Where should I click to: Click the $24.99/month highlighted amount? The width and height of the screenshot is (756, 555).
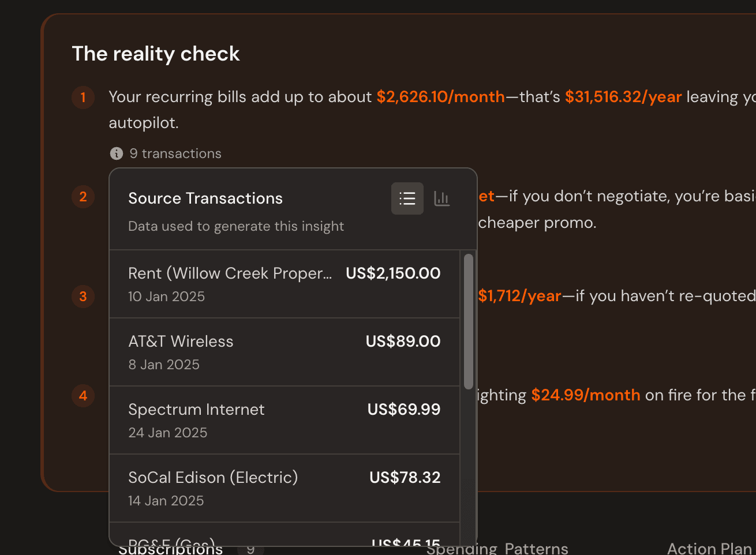tap(585, 395)
